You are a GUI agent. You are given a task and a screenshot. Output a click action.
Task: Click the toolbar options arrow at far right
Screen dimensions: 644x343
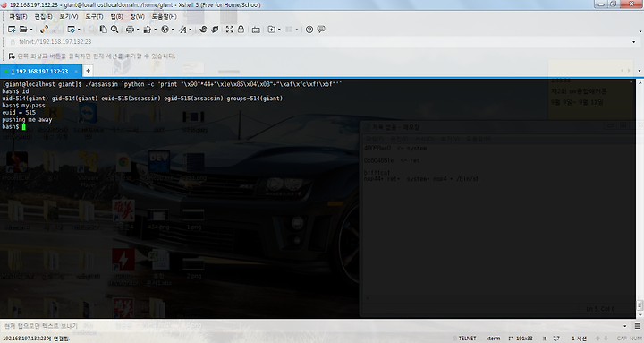pyautogui.click(x=640, y=31)
